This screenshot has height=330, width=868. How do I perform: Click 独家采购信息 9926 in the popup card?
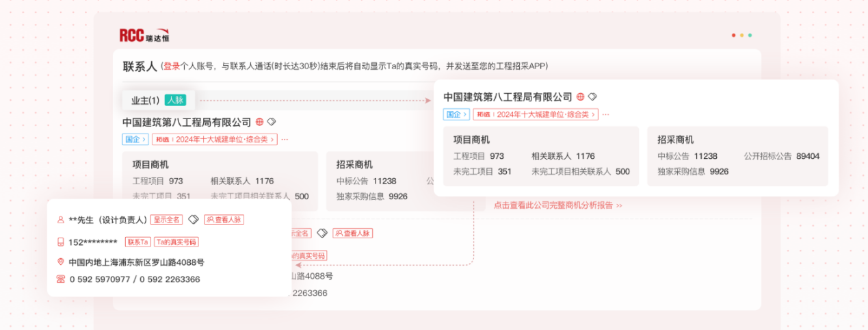coord(693,172)
